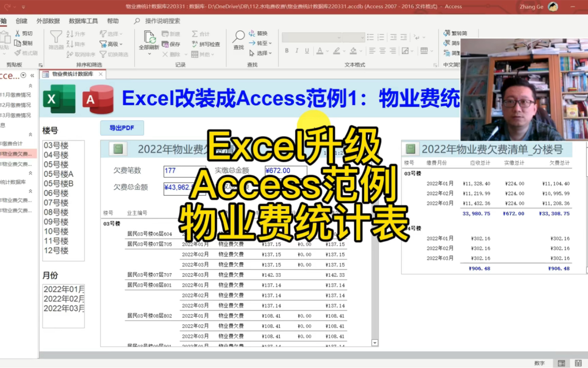Apply text highlight color
Screen dimensions: 588x368
click(x=337, y=50)
